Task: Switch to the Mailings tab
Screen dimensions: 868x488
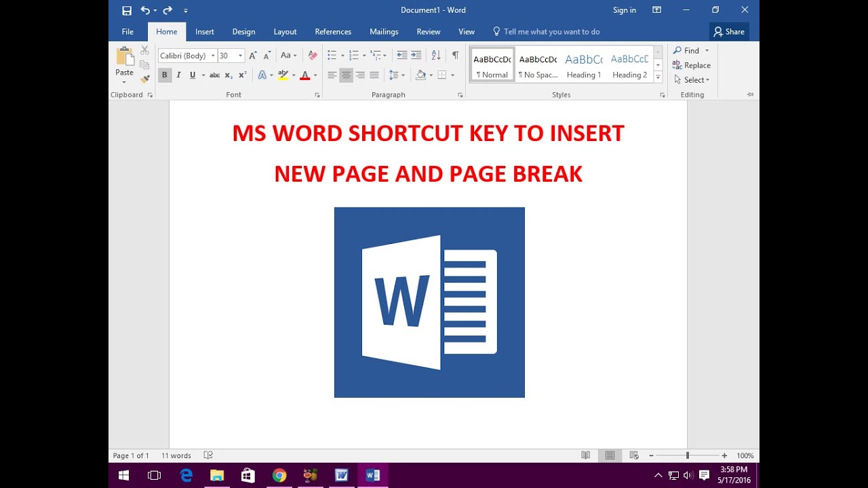Action: coord(384,32)
